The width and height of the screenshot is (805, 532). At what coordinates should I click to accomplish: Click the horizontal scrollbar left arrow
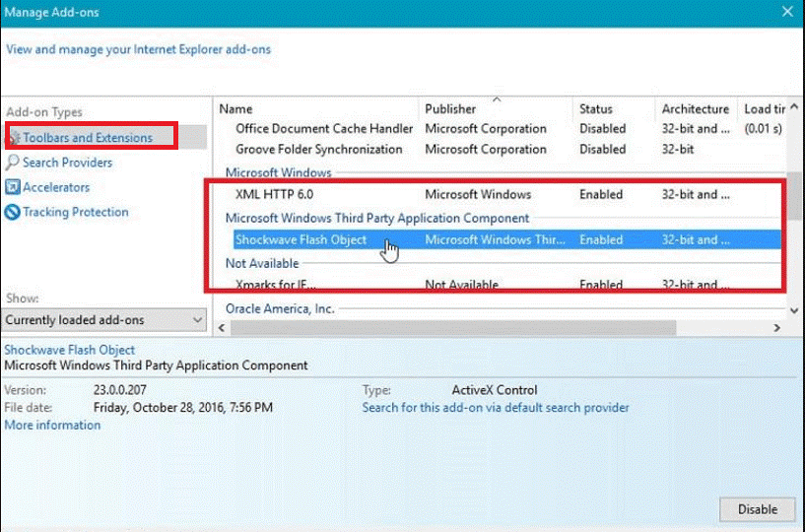(x=222, y=328)
